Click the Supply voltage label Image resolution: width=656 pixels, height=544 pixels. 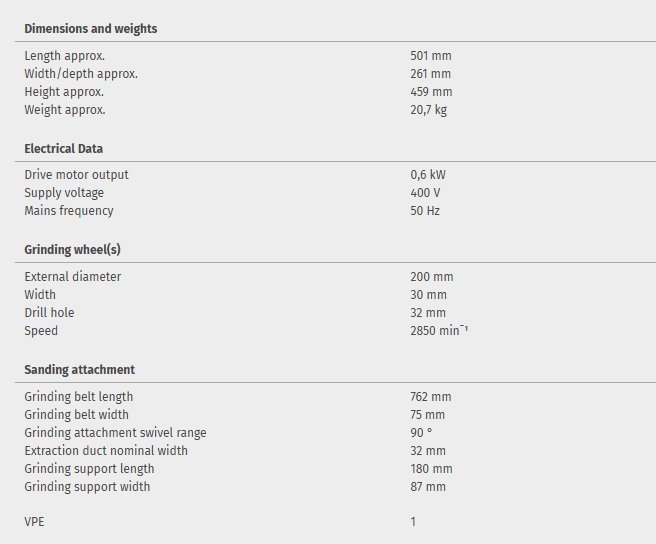pyautogui.click(x=64, y=193)
